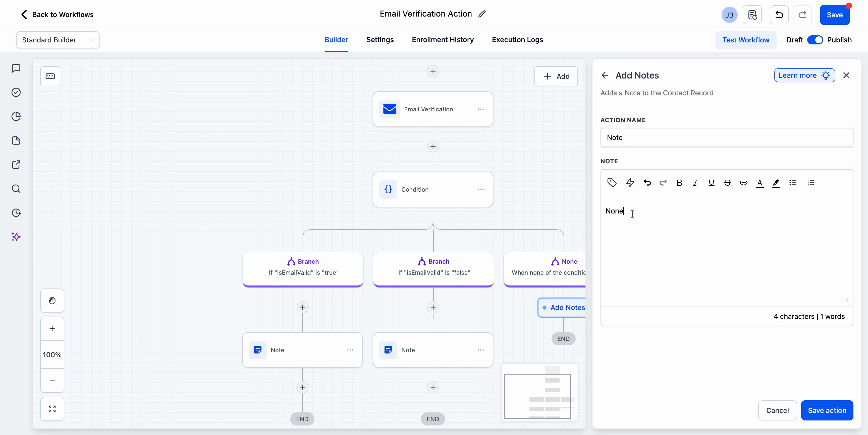Switch to the Execution Logs tab
Viewport: 868px width, 435px height.
517,40
